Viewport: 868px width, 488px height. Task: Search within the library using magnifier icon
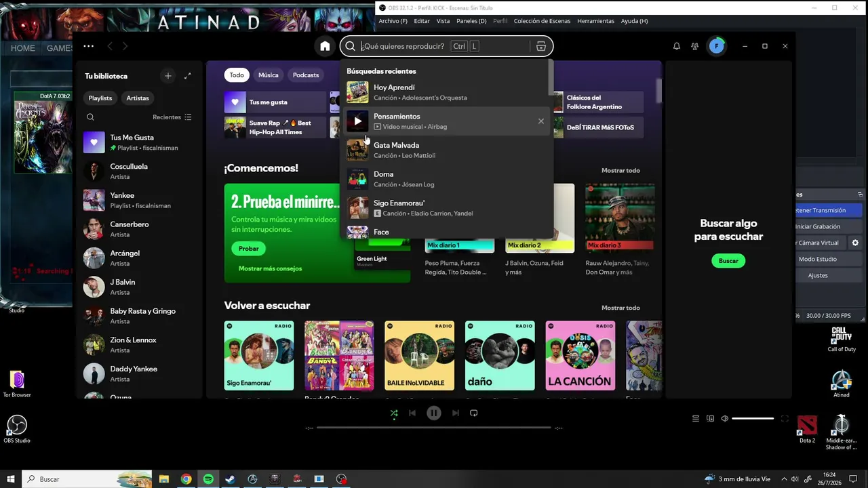[90, 117]
